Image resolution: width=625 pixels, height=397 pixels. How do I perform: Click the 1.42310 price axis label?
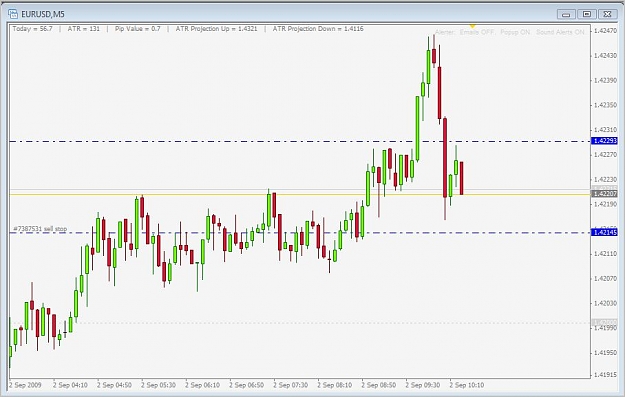[605, 130]
